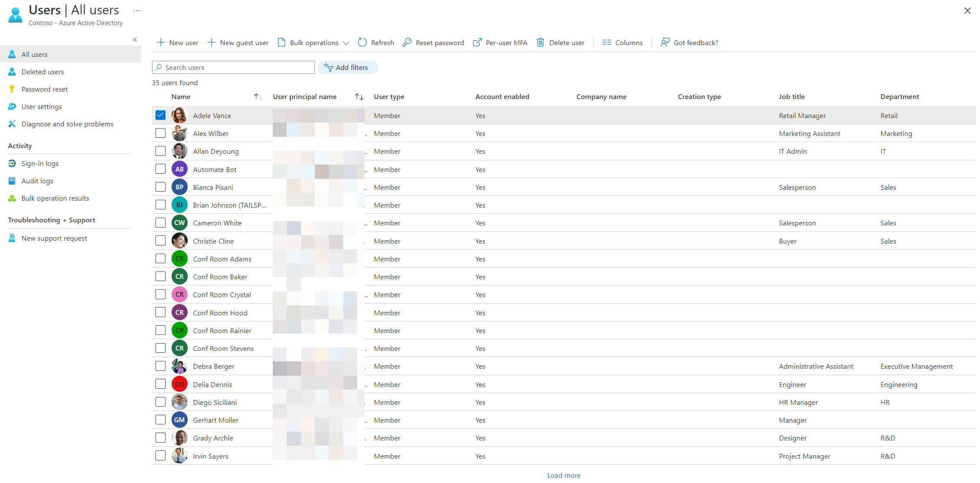Click the Load more link
The image size is (980, 483).
pos(563,475)
